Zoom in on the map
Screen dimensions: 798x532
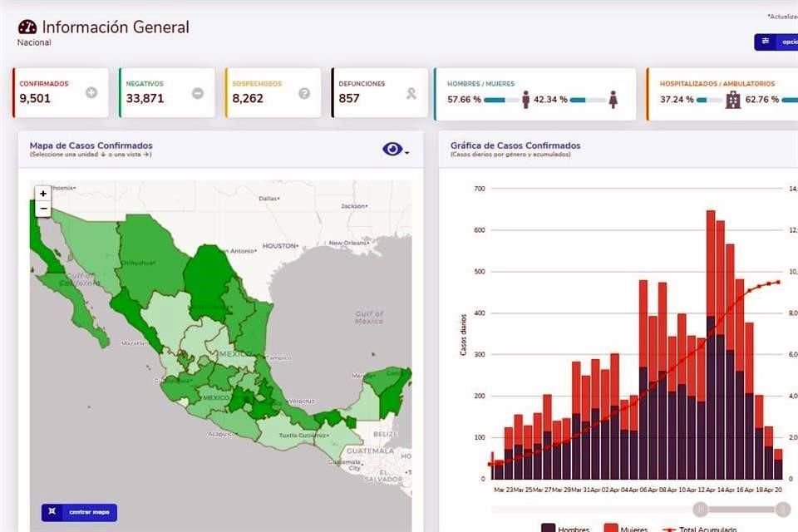tap(43, 194)
